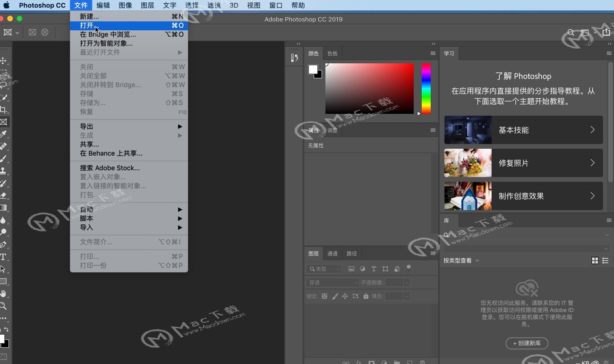
Task: Filter layers by smart object icon
Action: [x=397, y=269]
